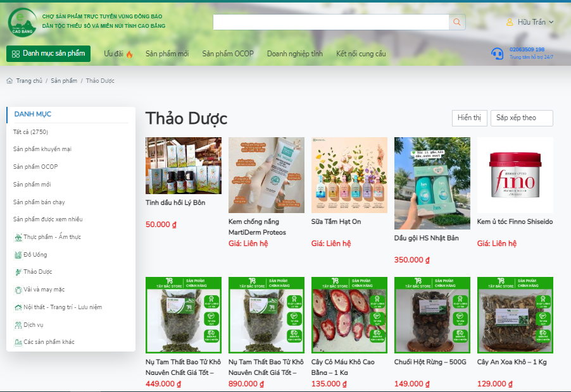This screenshot has width=571, height=392.
Task: Open the Ưu đãi deals menu
Action: point(118,54)
